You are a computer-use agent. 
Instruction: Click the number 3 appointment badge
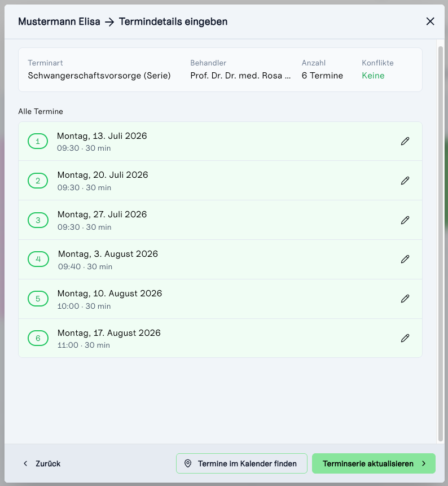38,220
